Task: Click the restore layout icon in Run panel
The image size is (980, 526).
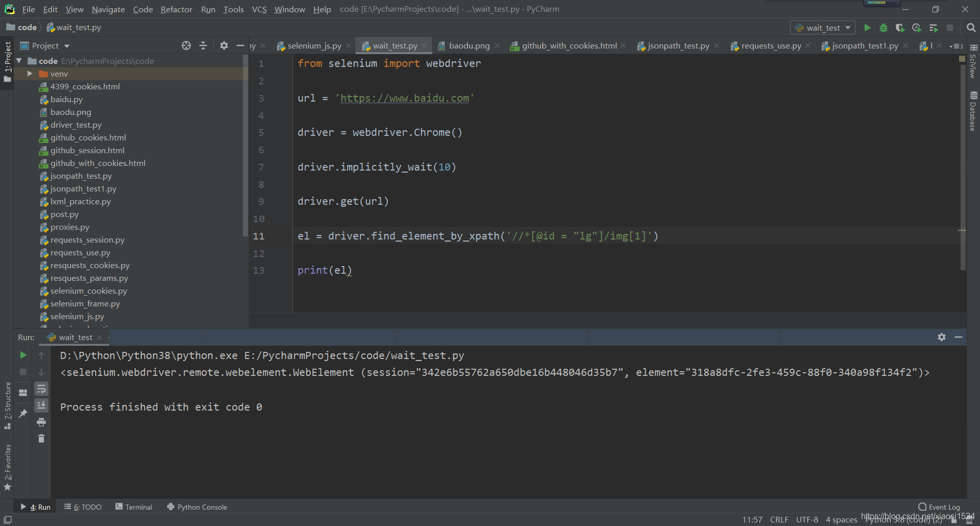Action: pos(23,392)
